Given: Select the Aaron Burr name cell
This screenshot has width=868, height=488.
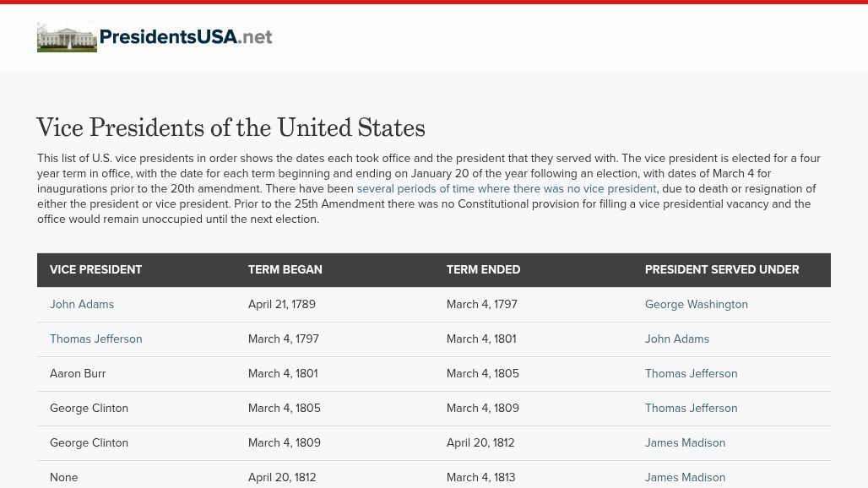Looking at the screenshot, I should click(78, 374).
